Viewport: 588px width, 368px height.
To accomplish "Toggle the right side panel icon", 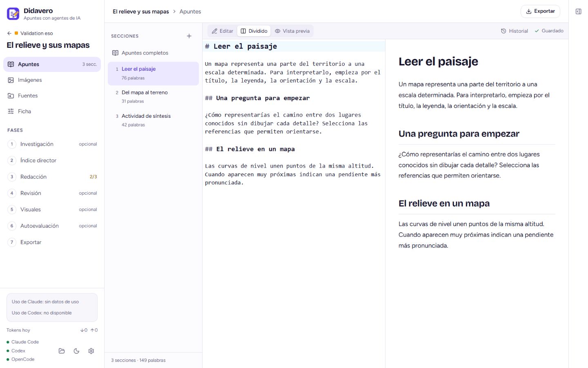I will click(x=578, y=11).
